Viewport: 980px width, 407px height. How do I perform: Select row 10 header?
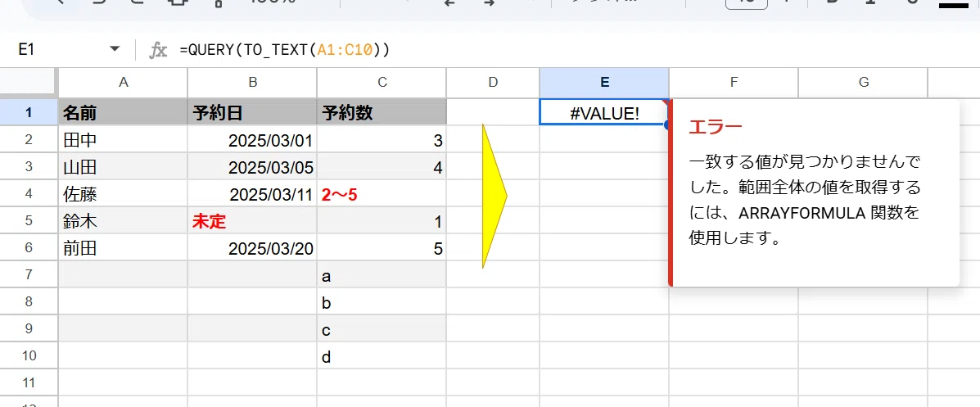coord(29,355)
